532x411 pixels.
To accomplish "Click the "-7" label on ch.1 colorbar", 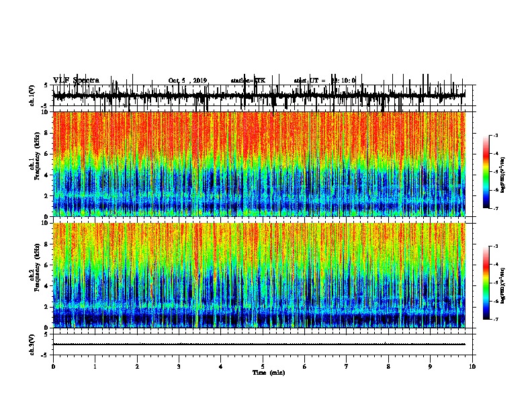I will [495, 209].
